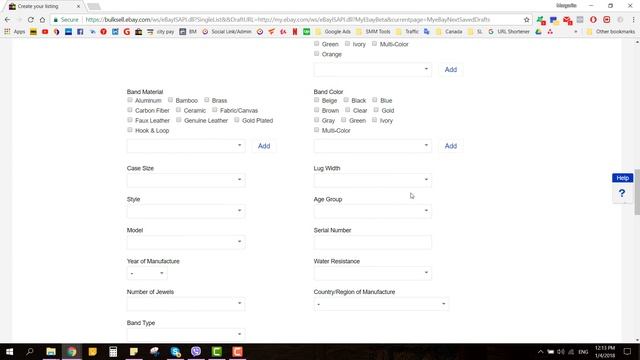Select the Create your listing tab
This screenshot has height=360, width=640.
(44, 6)
